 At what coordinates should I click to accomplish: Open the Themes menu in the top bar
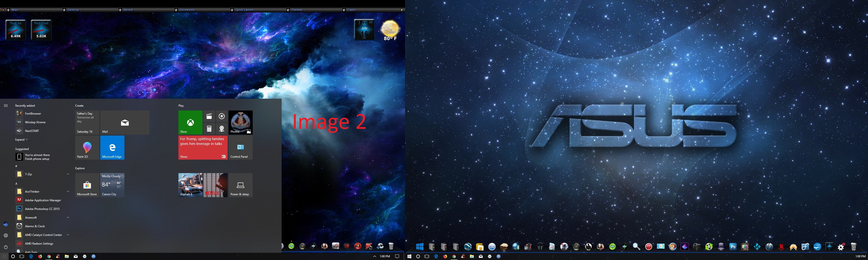tap(297, 10)
